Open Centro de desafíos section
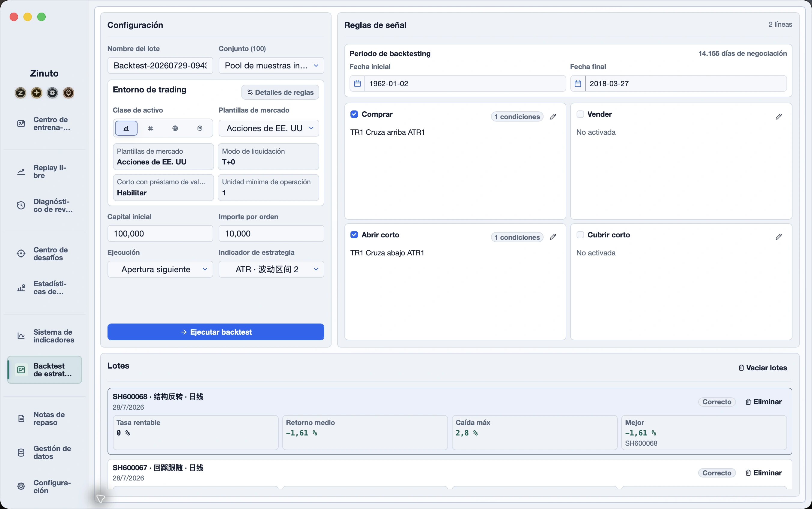The width and height of the screenshot is (812, 509). [44, 254]
